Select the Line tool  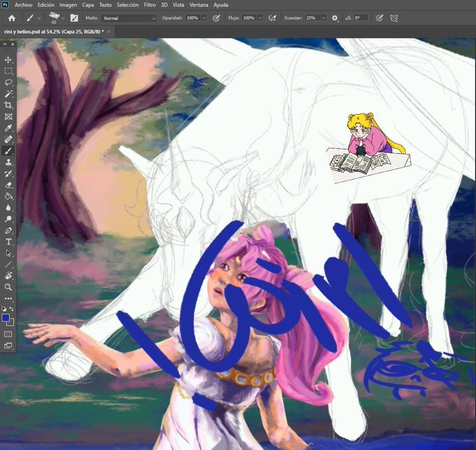[8, 265]
